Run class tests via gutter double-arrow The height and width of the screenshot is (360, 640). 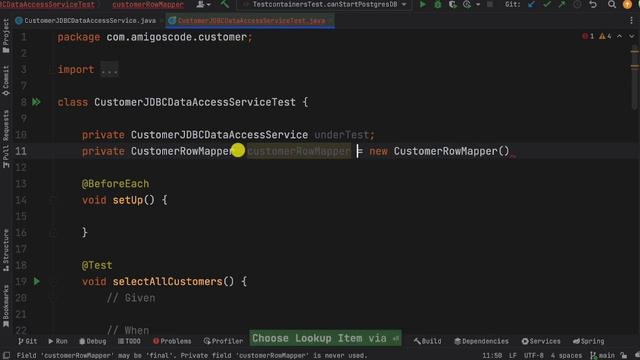[x=36, y=102]
